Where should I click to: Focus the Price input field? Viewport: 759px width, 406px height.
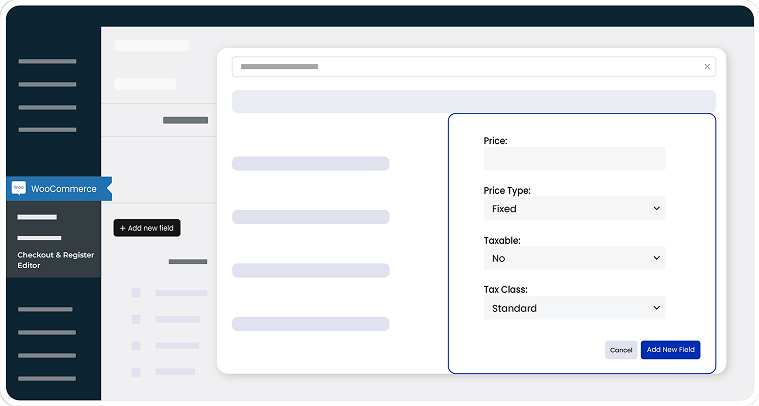click(573, 159)
